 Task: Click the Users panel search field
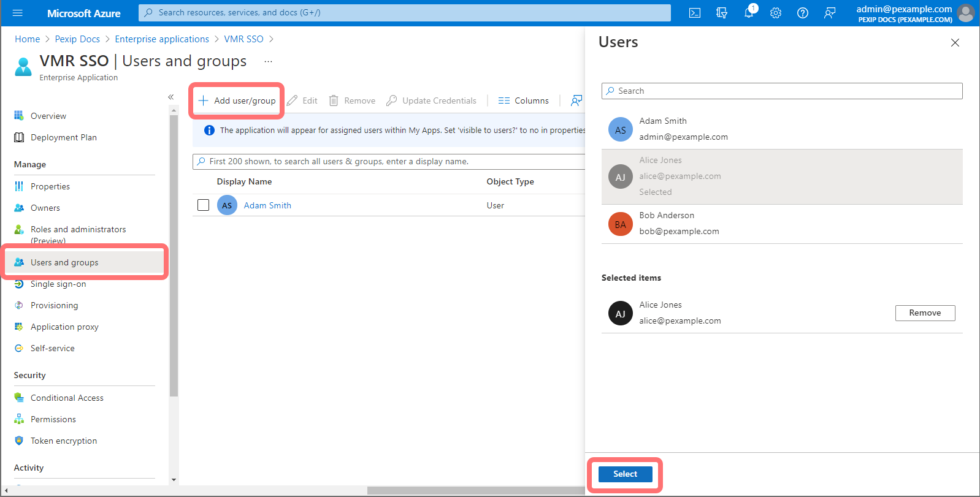[x=782, y=91]
